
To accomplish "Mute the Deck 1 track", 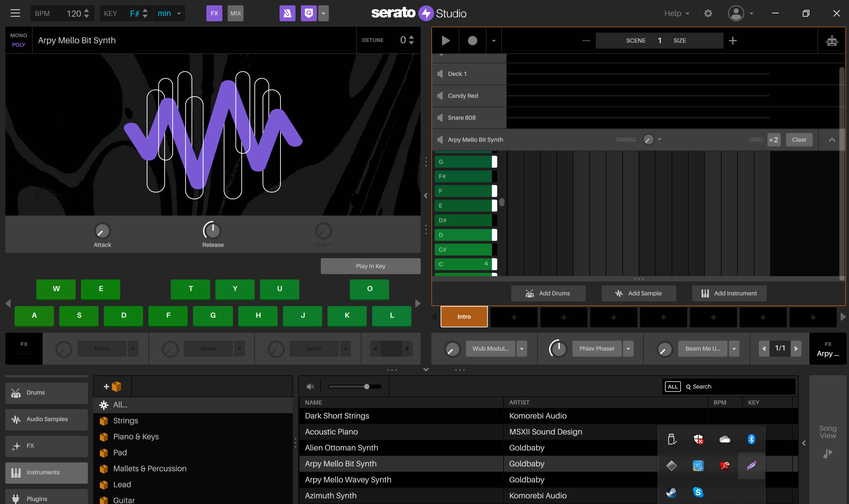I will [440, 74].
